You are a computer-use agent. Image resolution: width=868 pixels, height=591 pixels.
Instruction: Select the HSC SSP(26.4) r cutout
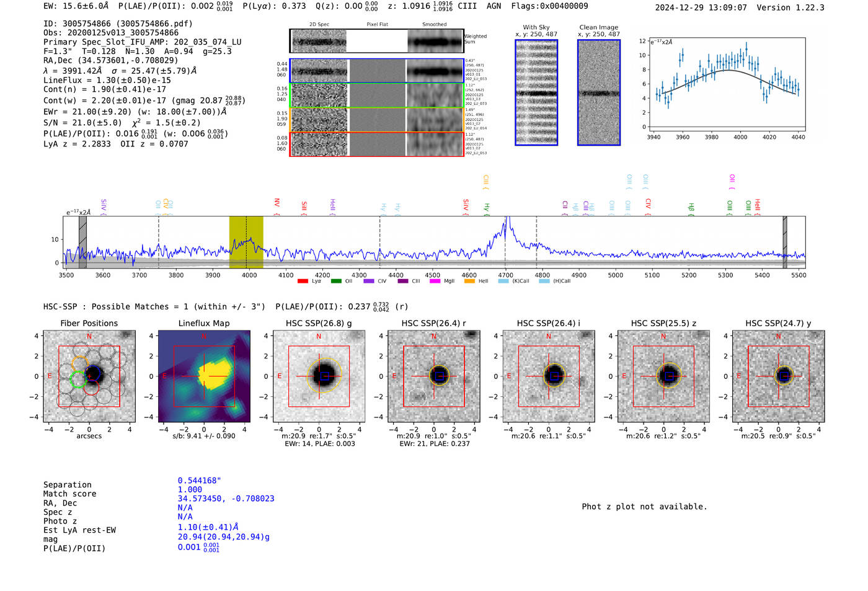click(434, 376)
